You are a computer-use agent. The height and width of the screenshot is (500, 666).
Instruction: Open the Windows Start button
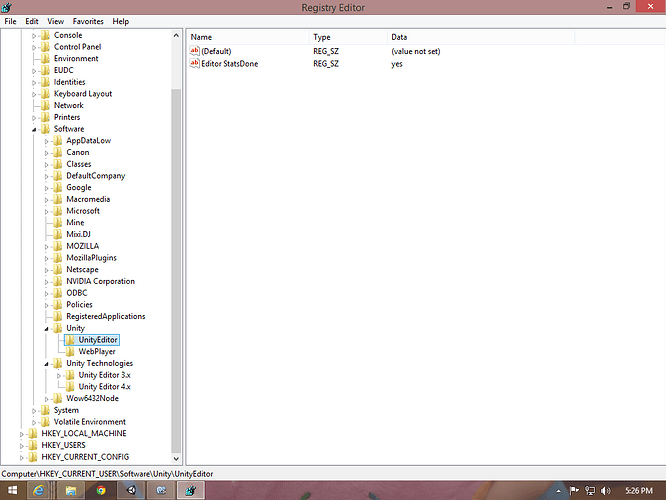click(x=13, y=491)
